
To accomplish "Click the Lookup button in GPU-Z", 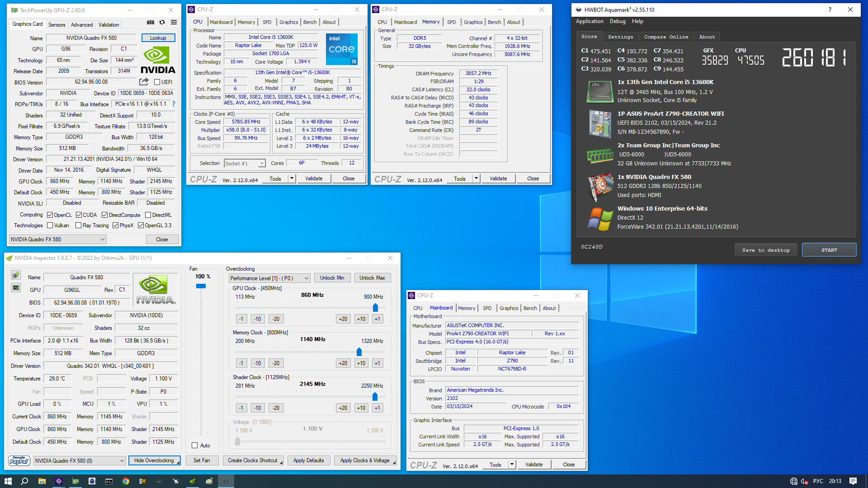I will click(x=158, y=38).
